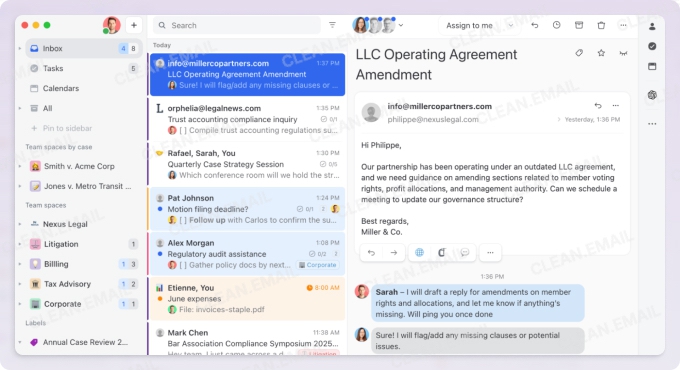The width and height of the screenshot is (680, 370).
Task: Click the snooze clock icon
Action: click(x=556, y=26)
